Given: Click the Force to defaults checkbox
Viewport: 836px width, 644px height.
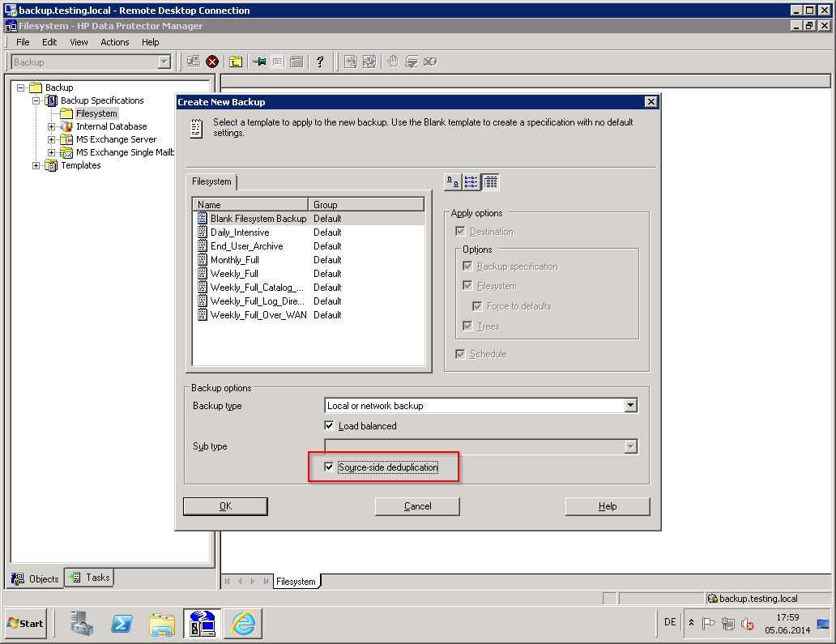Looking at the screenshot, I should click(x=477, y=306).
